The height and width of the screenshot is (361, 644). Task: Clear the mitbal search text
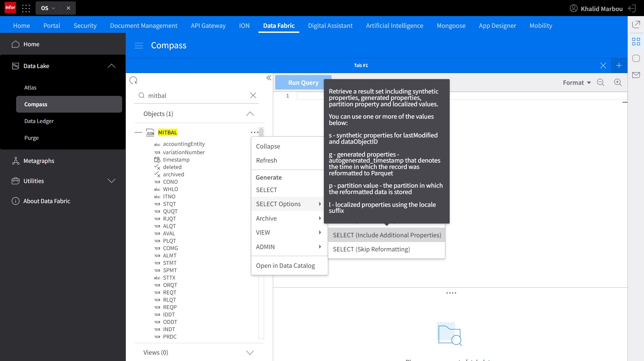[253, 96]
